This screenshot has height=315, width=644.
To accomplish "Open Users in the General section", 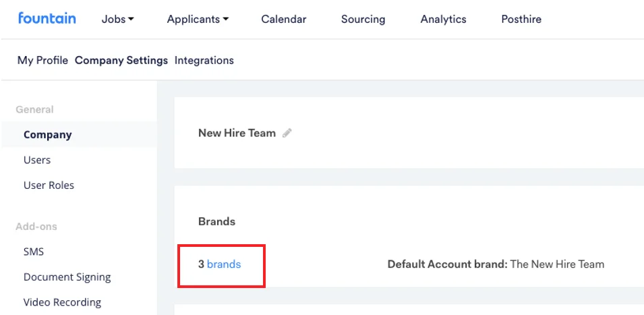I will [37, 160].
